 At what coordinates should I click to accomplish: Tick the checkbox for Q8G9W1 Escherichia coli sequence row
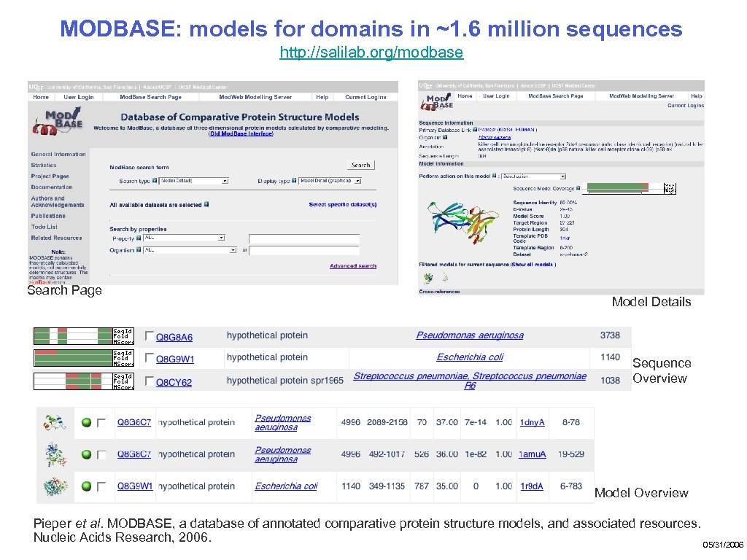point(149,357)
